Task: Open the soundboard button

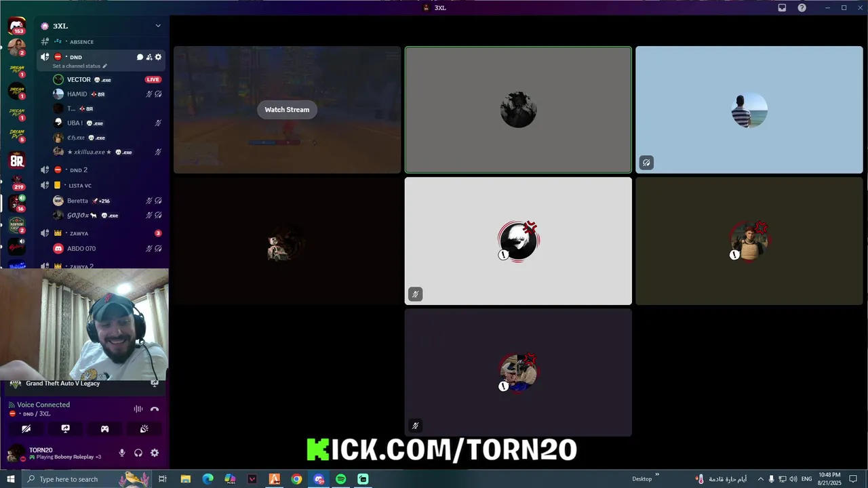Action: (x=144, y=429)
